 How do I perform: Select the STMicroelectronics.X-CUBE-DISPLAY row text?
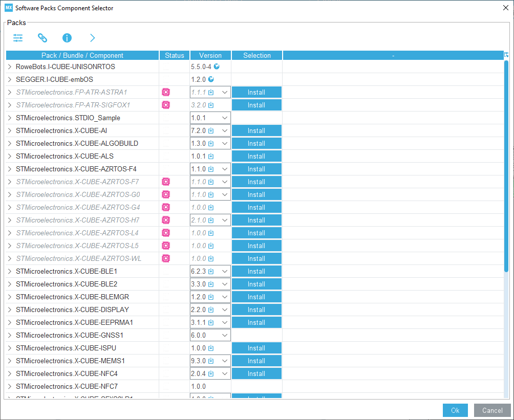73,310
